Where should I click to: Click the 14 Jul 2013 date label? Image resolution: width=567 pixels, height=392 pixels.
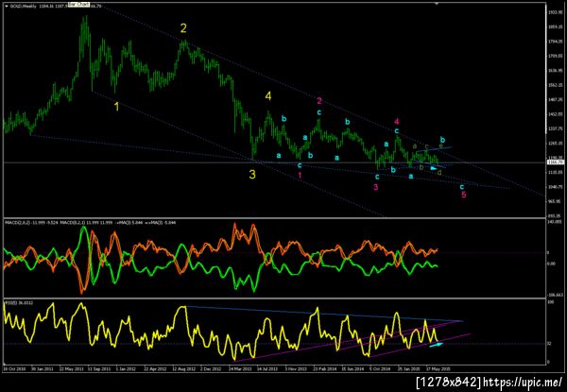click(267, 369)
